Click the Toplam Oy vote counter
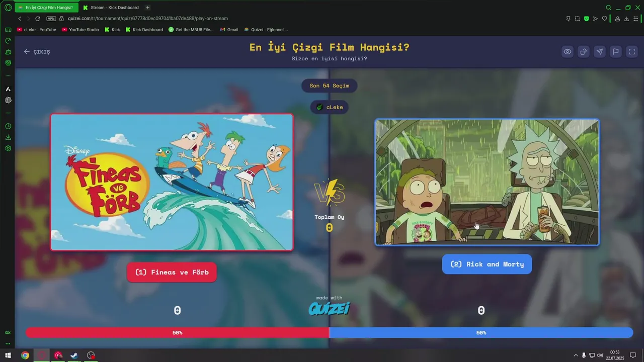Viewport: 644px width, 362px height. [329, 224]
